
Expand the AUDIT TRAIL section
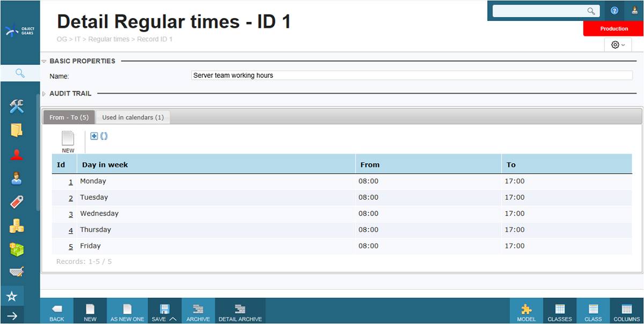pos(44,93)
